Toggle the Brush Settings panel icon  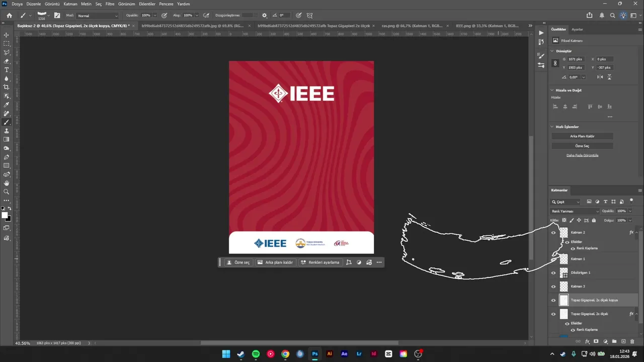coord(57,15)
